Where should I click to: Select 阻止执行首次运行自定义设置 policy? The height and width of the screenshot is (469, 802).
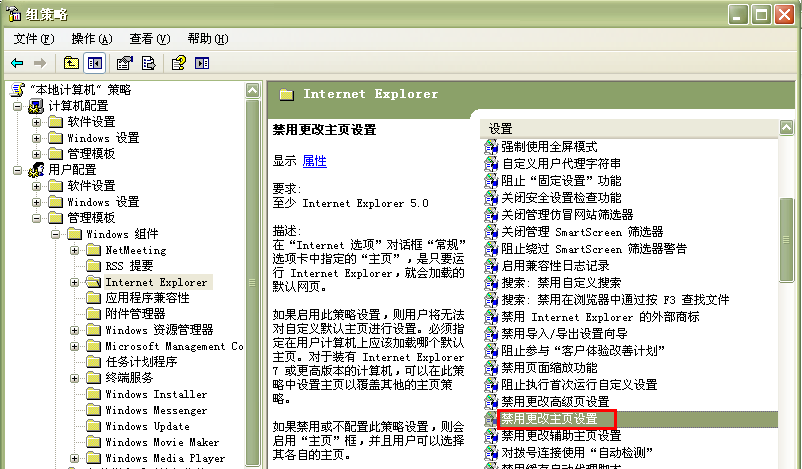click(x=579, y=385)
